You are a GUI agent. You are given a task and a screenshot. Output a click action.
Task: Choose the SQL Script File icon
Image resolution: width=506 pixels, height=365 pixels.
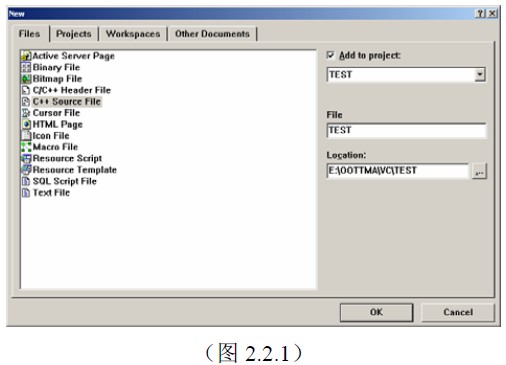[26, 181]
